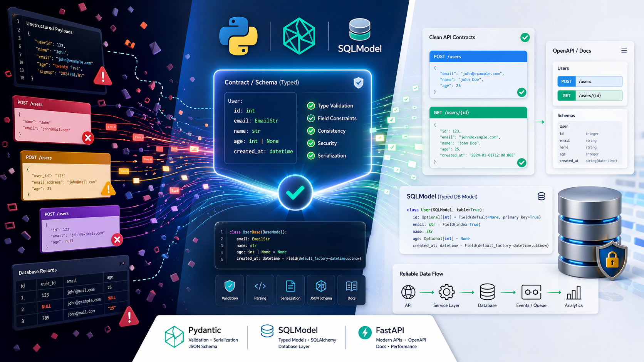This screenshot has width=644, height=362.
Task: Open the hamburger menu in OpenAPI / Docs
Action: coord(624,51)
